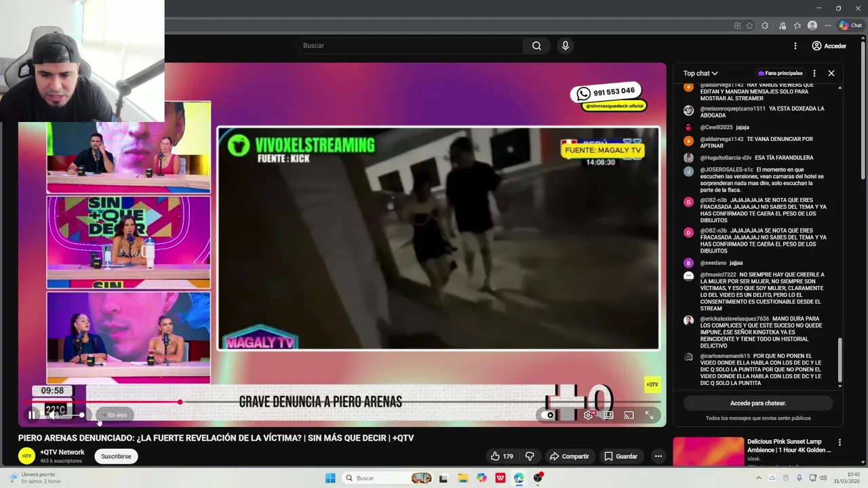Bookmark page with star icon

click(749, 26)
